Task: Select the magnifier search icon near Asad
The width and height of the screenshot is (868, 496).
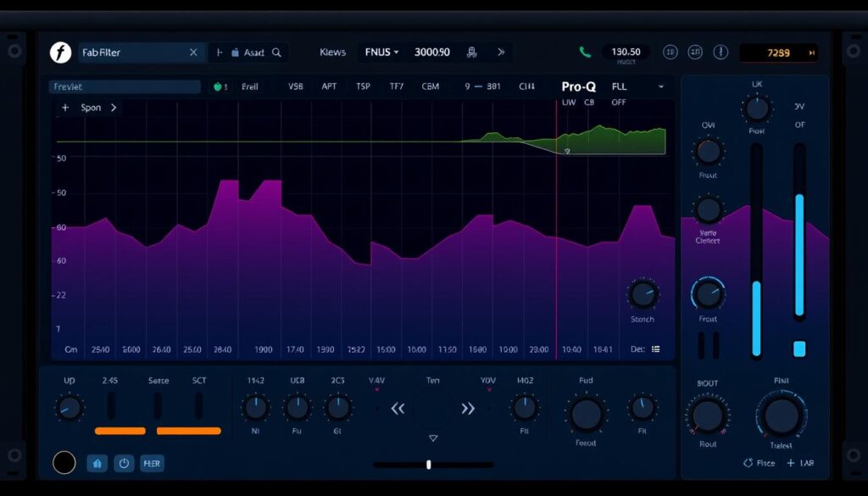Action: (x=277, y=52)
